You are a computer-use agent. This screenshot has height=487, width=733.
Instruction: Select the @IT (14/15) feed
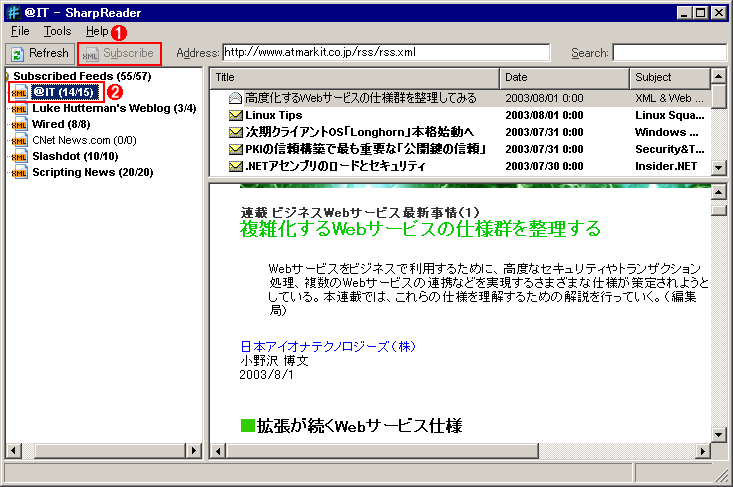[x=64, y=92]
